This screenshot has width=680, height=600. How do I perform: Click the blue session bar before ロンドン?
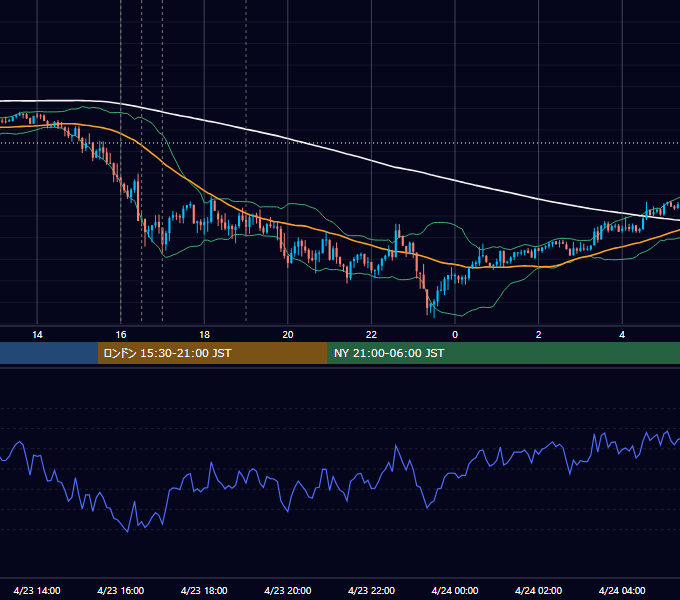(x=49, y=353)
